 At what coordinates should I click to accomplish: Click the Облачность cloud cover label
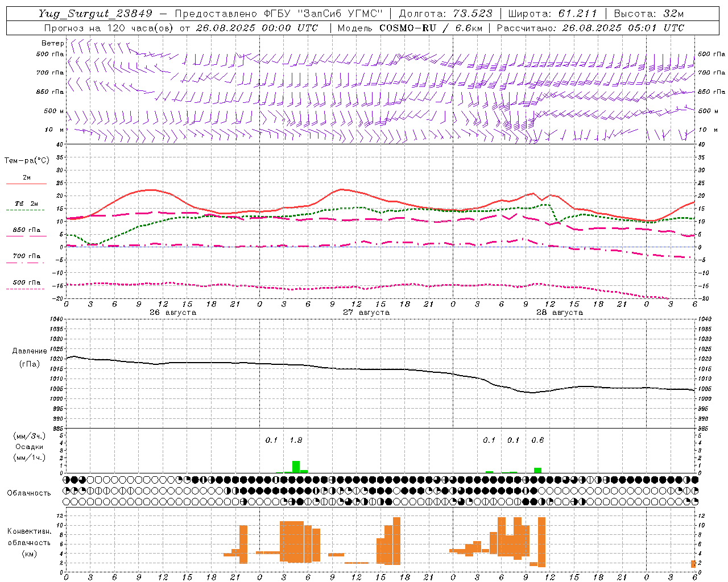[x=29, y=493]
